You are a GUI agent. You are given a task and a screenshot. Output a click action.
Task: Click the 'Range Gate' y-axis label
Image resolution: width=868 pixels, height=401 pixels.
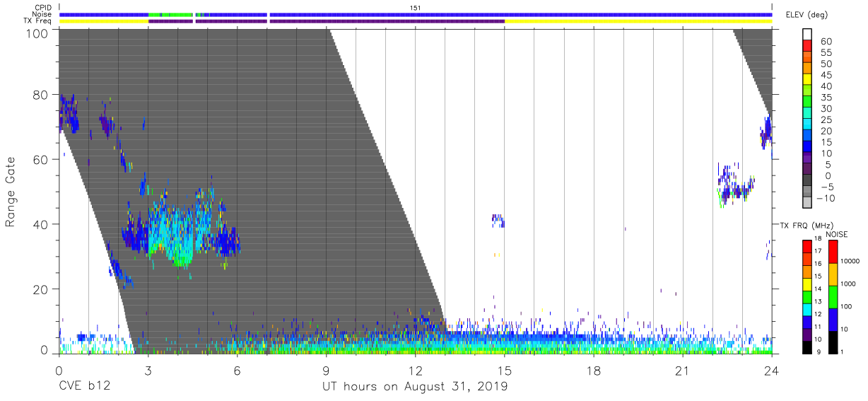point(11,192)
